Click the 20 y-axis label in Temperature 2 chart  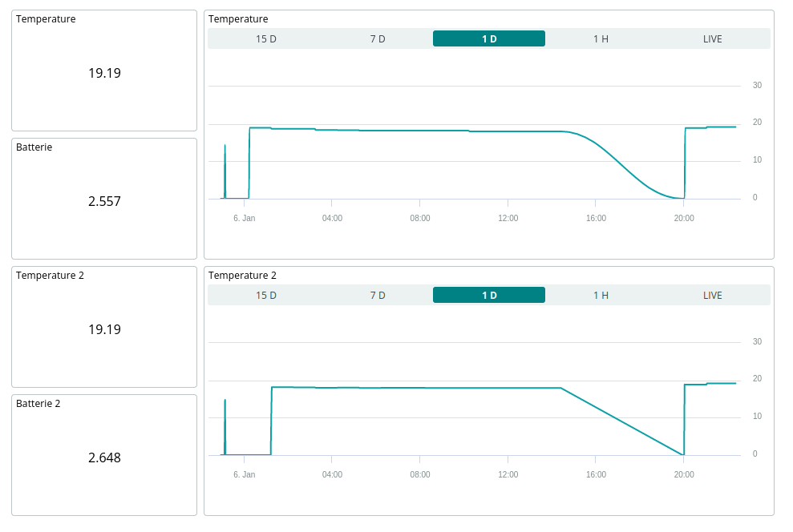(x=757, y=378)
